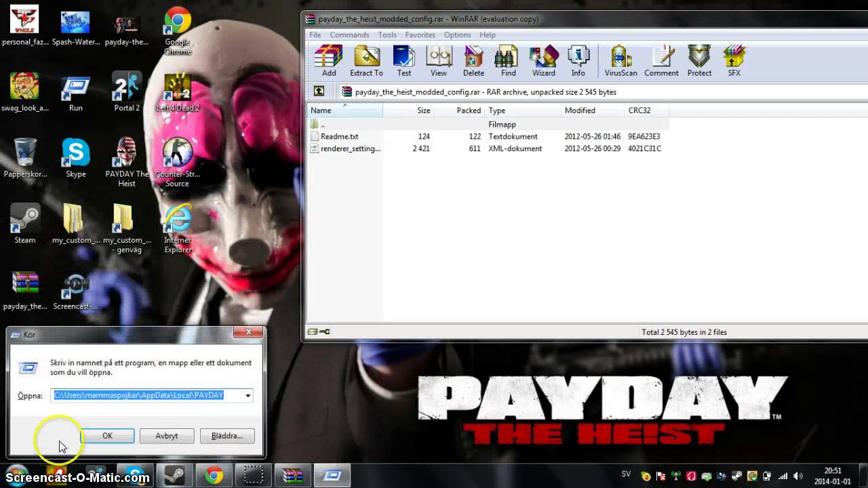Open the Commands menu
Viewport: 868px width, 488px height.
click(349, 35)
